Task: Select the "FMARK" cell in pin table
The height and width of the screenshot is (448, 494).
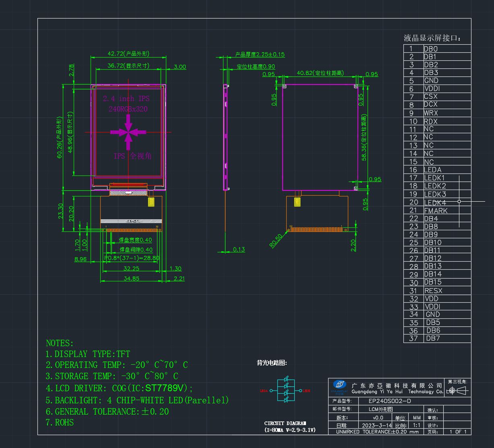Action: 436,211
